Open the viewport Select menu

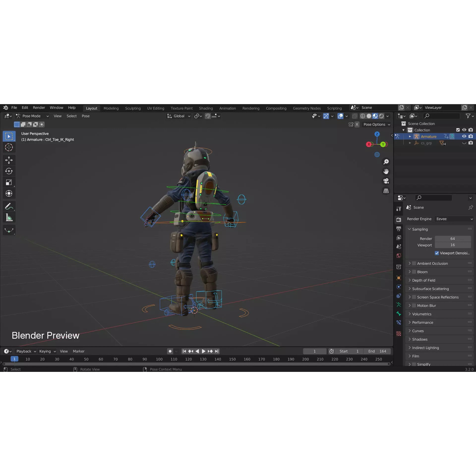click(71, 116)
